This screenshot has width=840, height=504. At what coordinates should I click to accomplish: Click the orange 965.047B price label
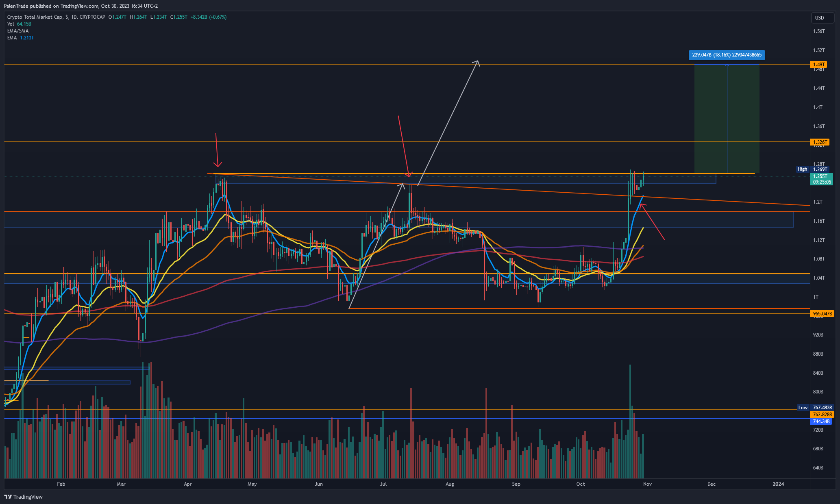pyautogui.click(x=822, y=314)
